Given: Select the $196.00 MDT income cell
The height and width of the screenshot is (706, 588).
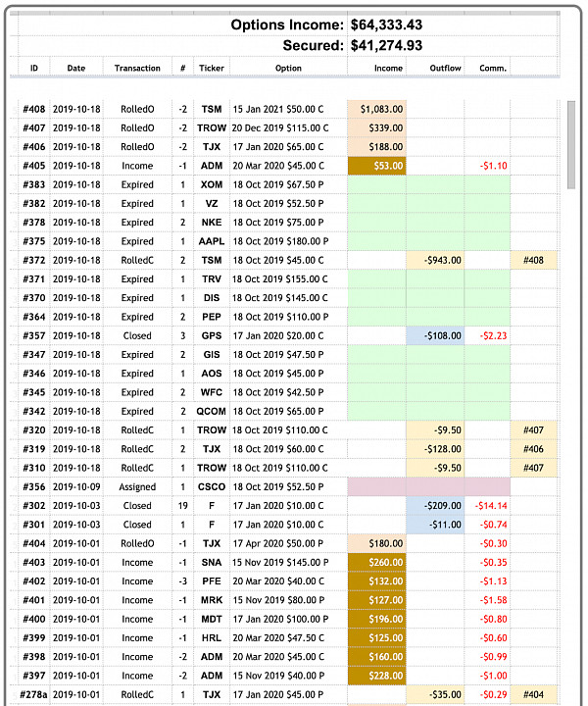Looking at the screenshot, I should pyautogui.click(x=377, y=620).
